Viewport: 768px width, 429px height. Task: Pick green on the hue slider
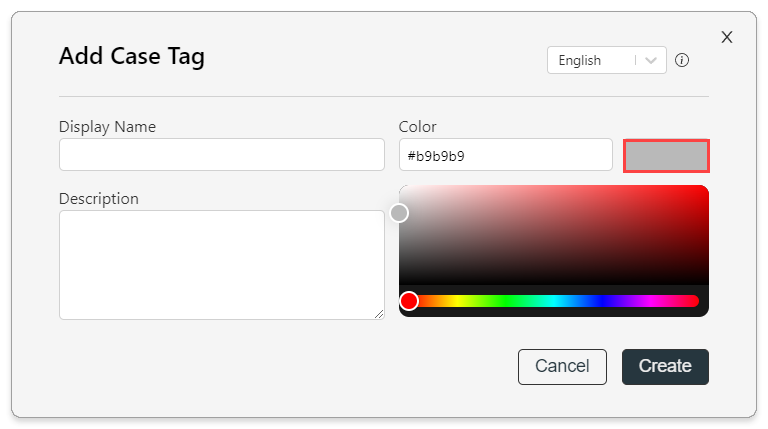505,301
